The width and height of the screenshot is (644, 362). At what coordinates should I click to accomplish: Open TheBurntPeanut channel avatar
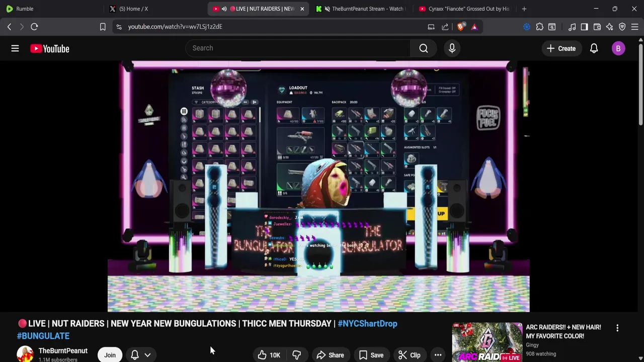tap(25, 354)
